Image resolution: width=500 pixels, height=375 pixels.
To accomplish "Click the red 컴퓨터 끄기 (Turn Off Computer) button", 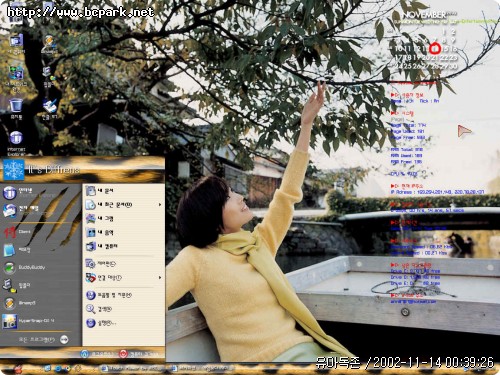I will click(x=138, y=354).
